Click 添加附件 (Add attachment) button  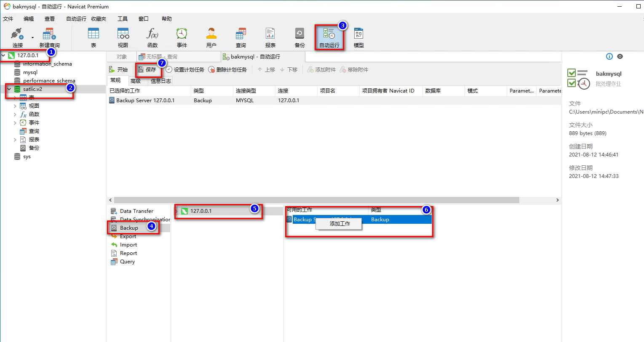[x=321, y=69]
